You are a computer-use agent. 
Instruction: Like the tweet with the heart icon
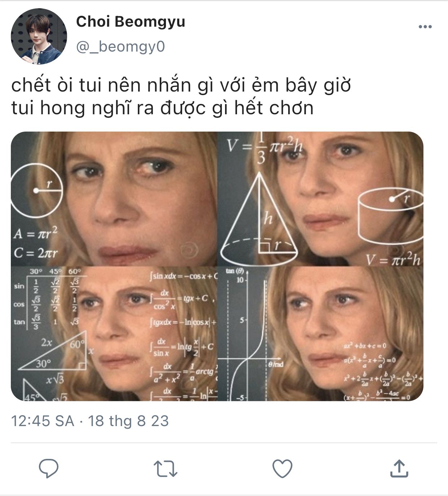point(282,468)
